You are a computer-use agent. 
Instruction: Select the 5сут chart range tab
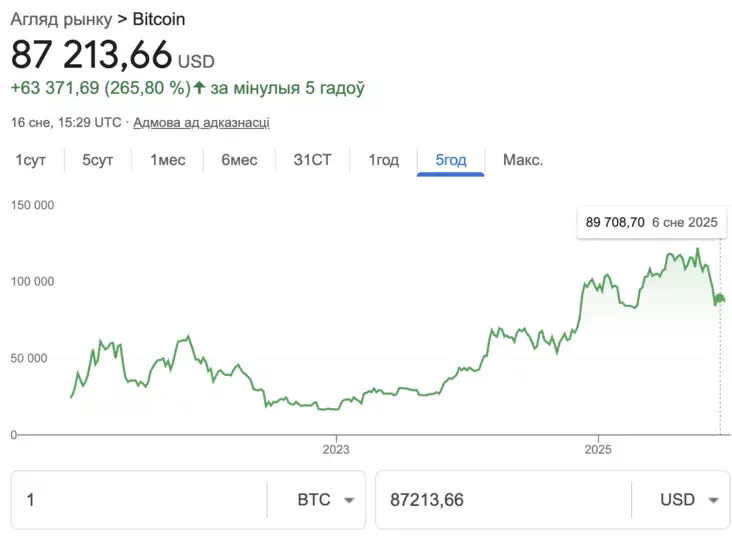pos(98,160)
